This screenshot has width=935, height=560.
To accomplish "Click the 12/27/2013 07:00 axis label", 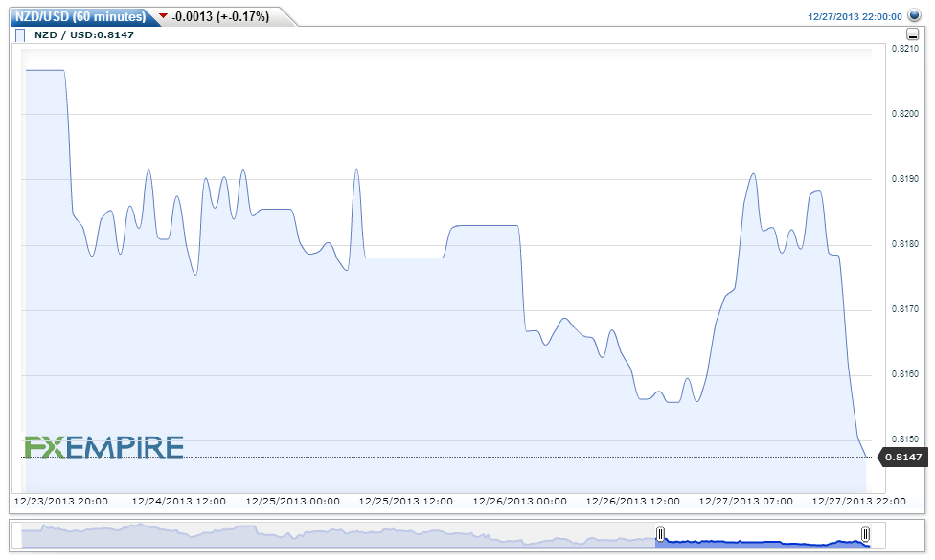I will tap(746, 502).
